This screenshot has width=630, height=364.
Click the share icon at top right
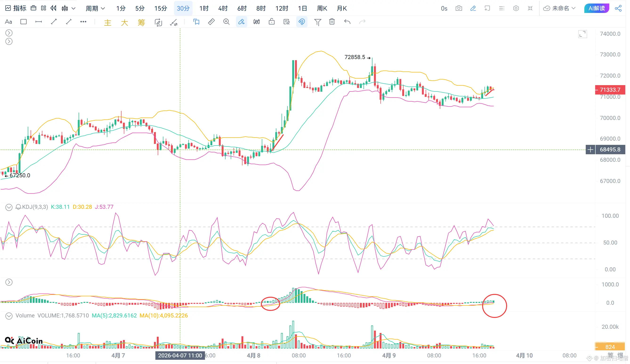click(618, 8)
